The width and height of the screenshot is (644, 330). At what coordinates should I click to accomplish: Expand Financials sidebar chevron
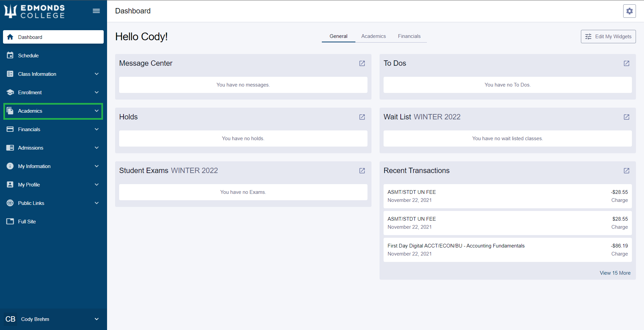pyautogui.click(x=97, y=129)
